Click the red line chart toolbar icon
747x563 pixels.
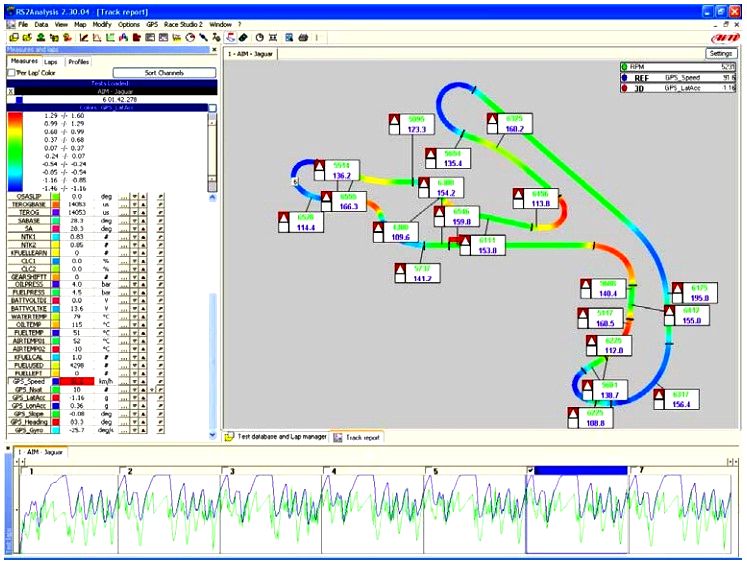85,36
